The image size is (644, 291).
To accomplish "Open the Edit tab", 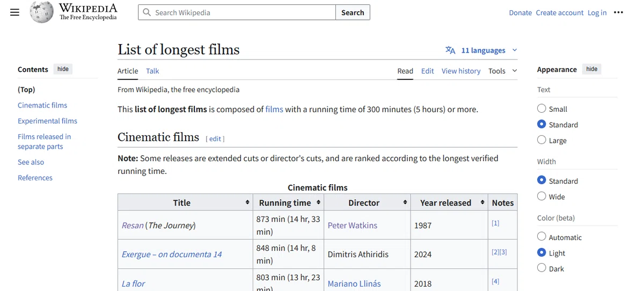I will tap(428, 71).
